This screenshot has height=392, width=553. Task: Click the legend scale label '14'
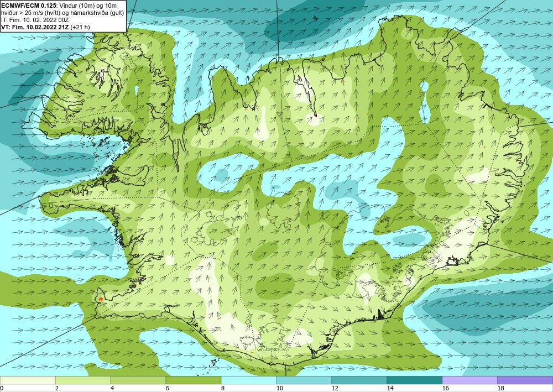pyautogui.click(x=390, y=389)
